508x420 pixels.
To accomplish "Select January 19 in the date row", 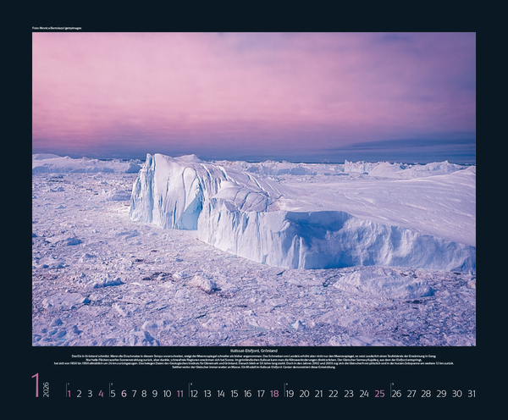I will (x=290, y=393).
